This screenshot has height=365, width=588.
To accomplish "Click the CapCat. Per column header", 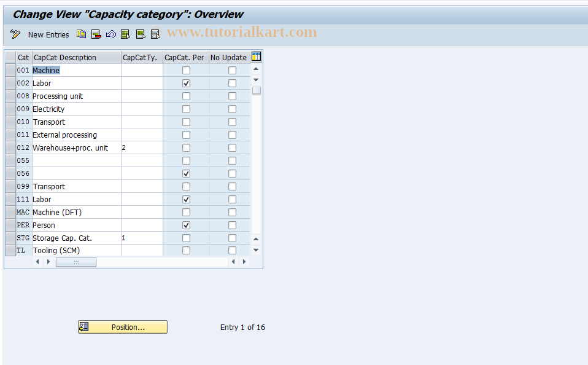I will click(186, 58).
